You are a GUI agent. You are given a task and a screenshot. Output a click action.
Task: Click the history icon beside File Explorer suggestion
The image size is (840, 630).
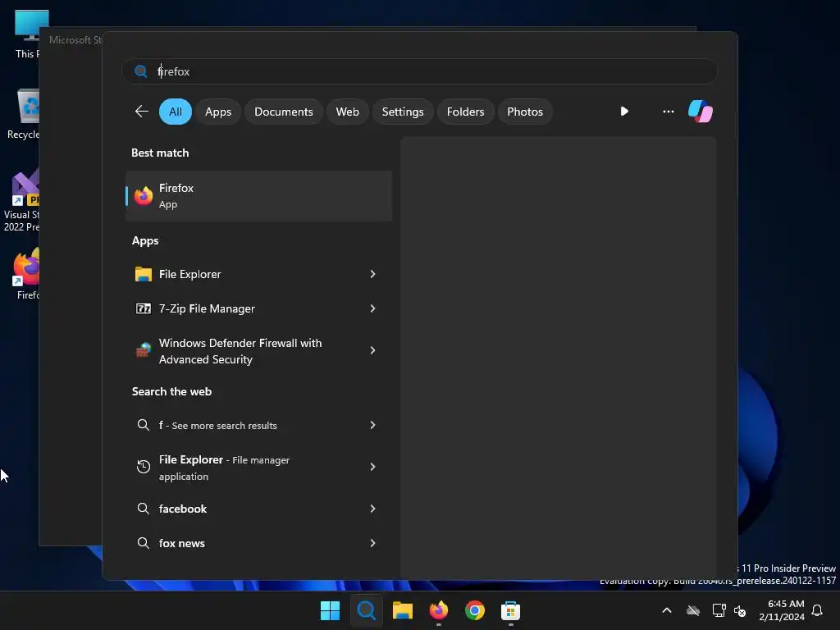coord(143,467)
